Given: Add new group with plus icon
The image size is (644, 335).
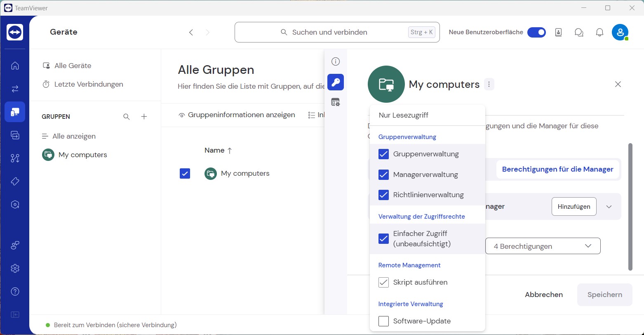Looking at the screenshot, I should (x=144, y=117).
